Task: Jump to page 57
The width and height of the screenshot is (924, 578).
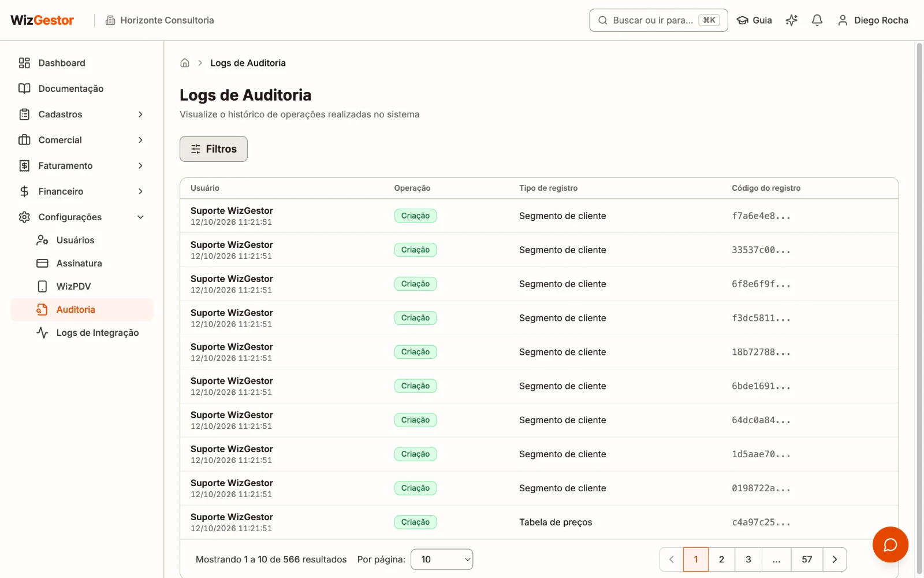Action: click(x=807, y=559)
